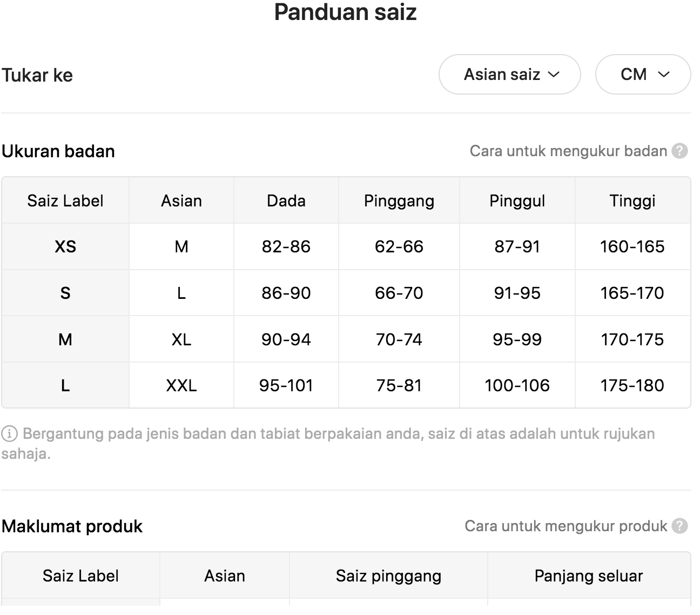Click the Panjang seluar column header

coord(589,576)
